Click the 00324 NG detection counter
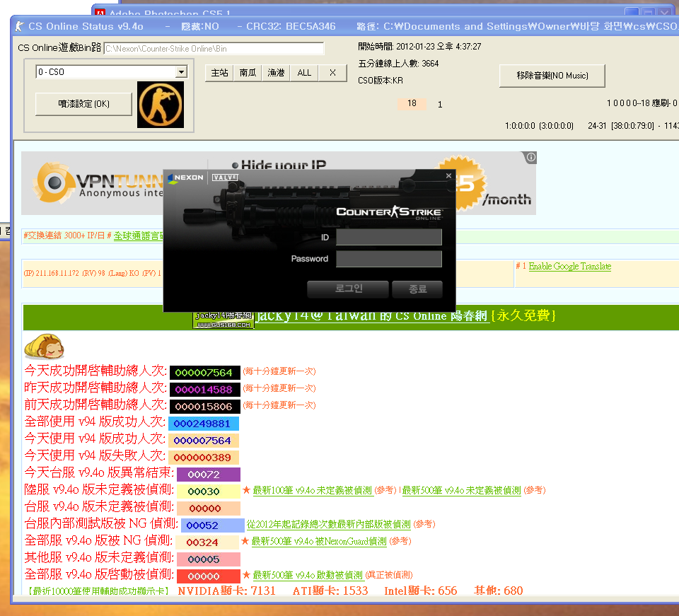Viewport: 679px width, 616px height. [207, 542]
